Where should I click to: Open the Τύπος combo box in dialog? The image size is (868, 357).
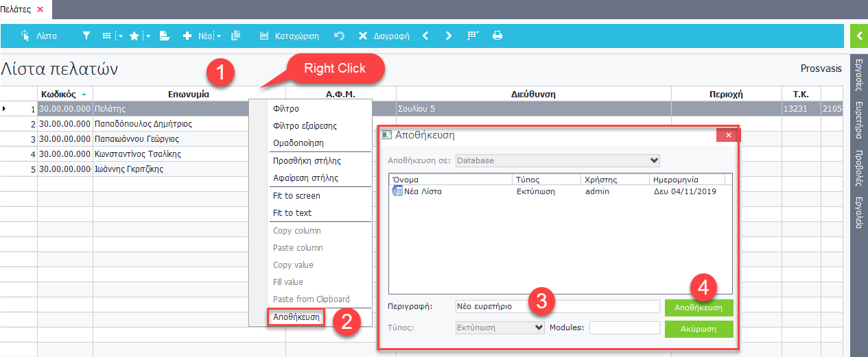500,328
